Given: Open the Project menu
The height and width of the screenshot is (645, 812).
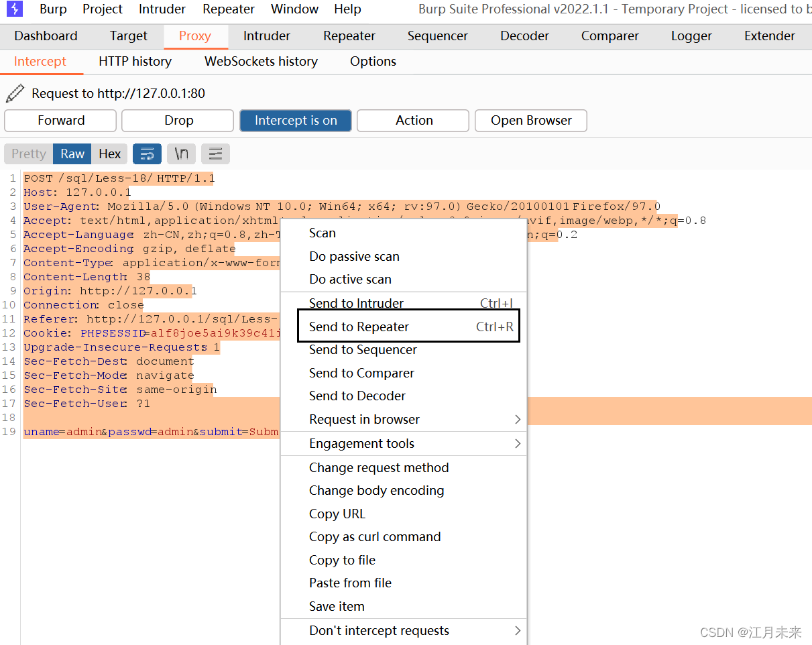Looking at the screenshot, I should (103, 9).
